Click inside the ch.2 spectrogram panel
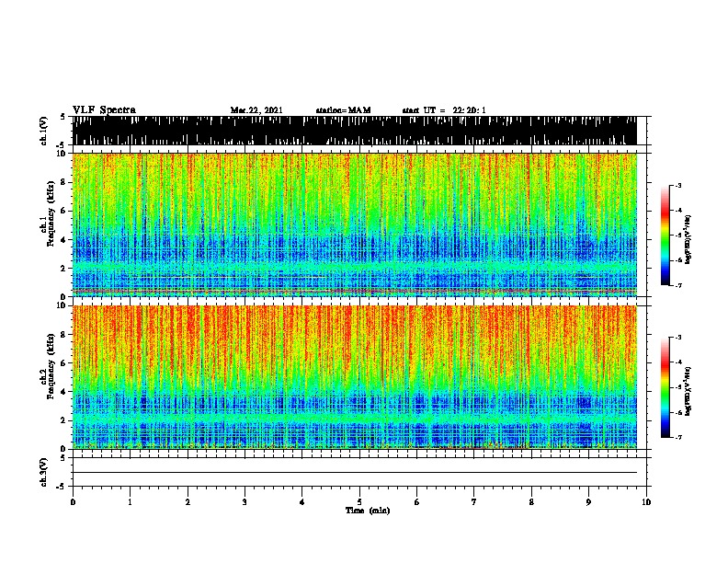 coord(354,377)
